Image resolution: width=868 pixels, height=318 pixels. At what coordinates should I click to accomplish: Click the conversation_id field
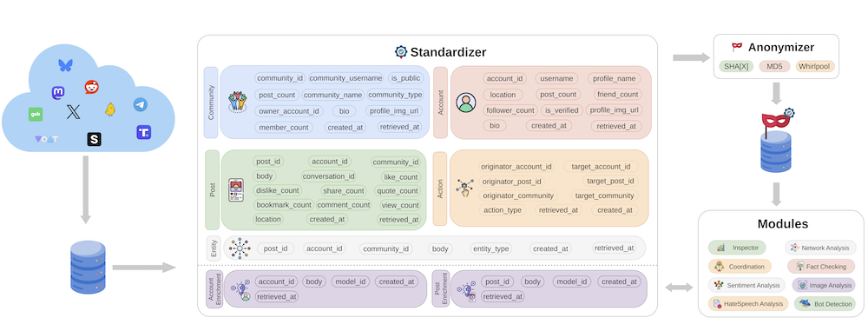(x=329, y=176)
